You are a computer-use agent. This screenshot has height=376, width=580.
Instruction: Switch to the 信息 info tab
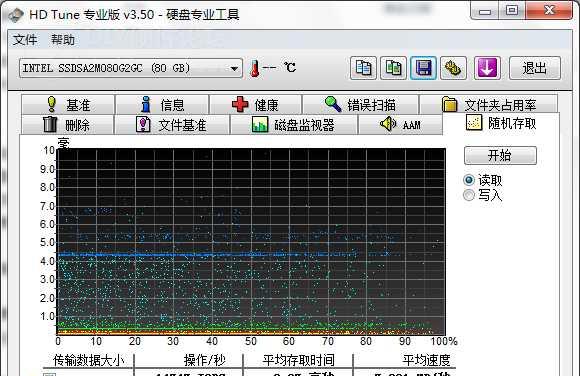tap(162, 105)
